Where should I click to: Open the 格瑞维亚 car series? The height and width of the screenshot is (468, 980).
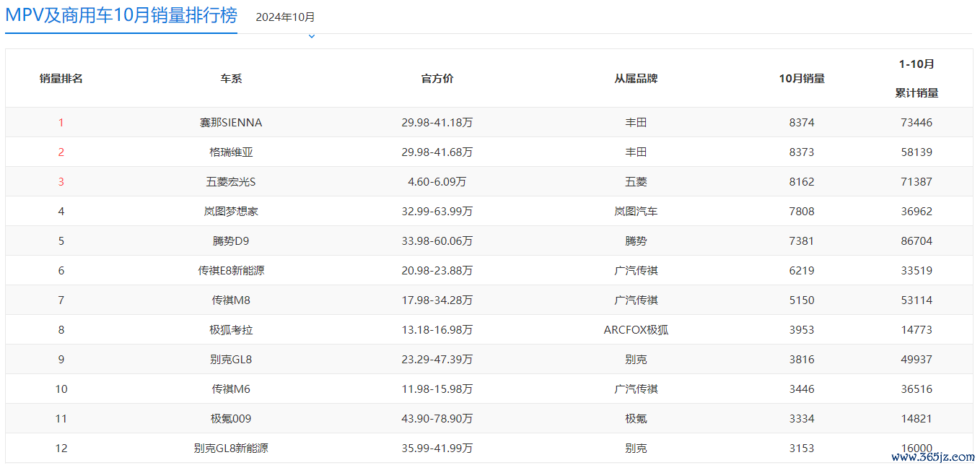[x=231, y=152]
